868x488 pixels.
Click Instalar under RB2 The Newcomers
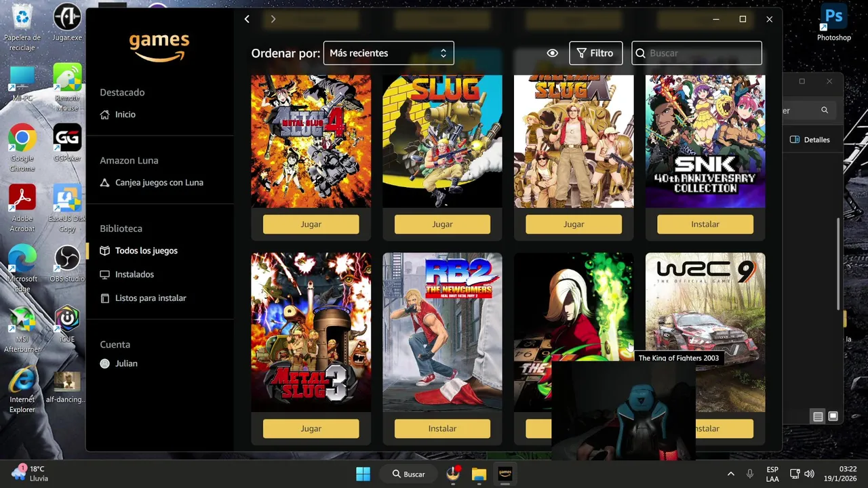click(442, 428)
